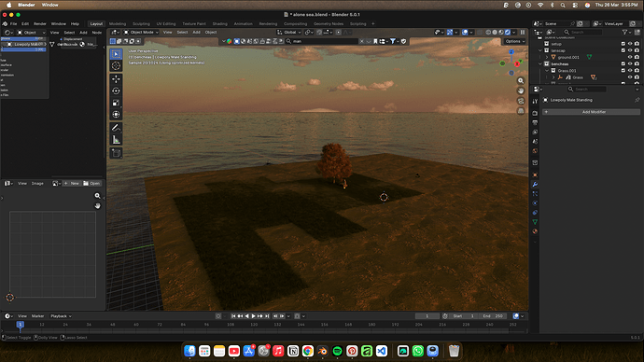Image resolution: width=644 pixels, height=362 pixels.
Task: Enable solid viewport shading mode
Action: (495, 32)
